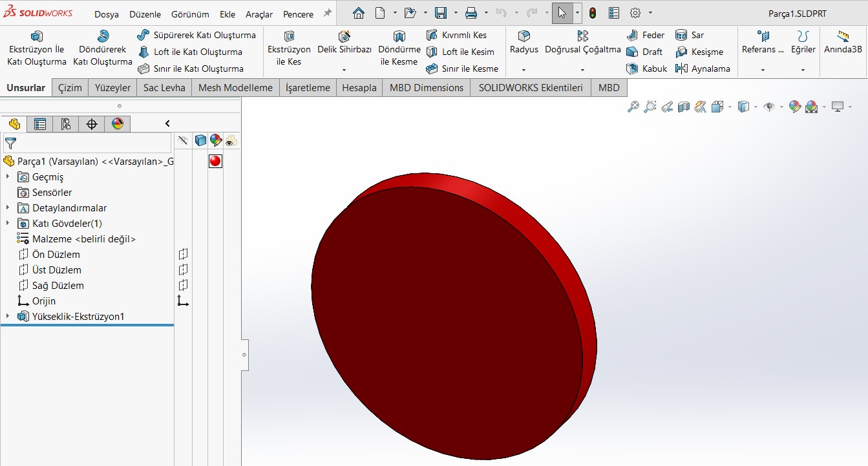Click the Undo arrow icon

point(502,13)
